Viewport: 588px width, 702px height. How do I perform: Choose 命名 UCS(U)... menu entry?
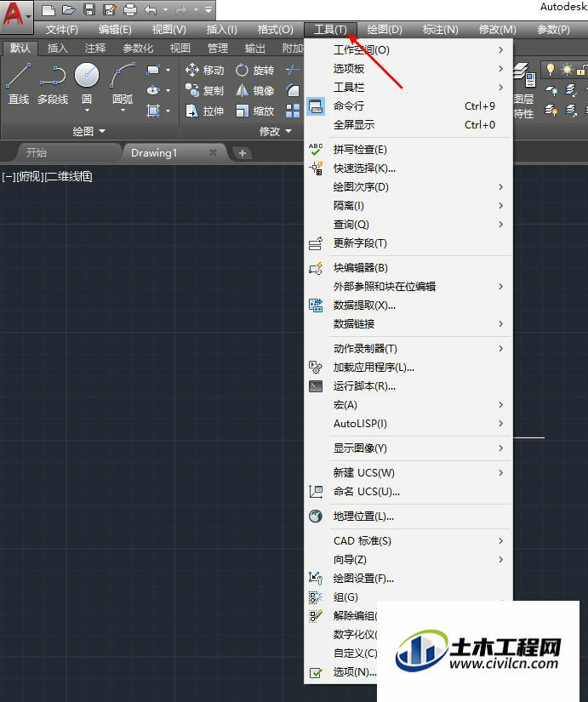point(408,492)
